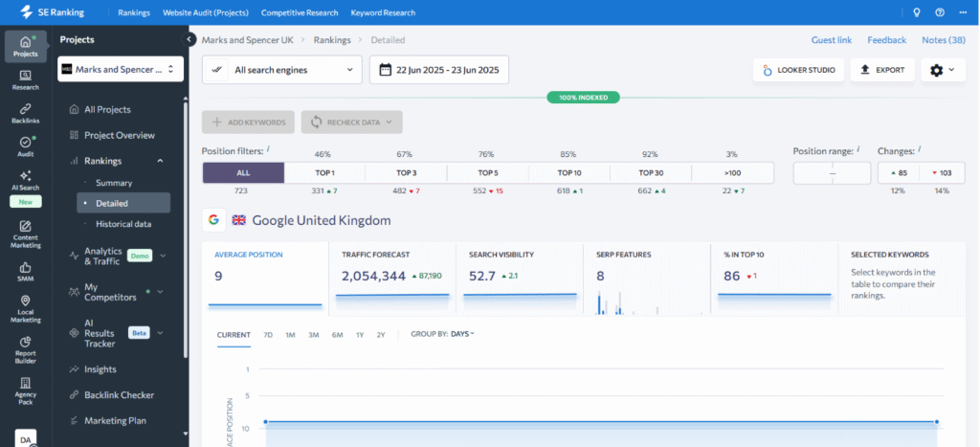980x447 pixels.
Task: Select the TOP 30 position filter
Action: click(x=651, y=173)
